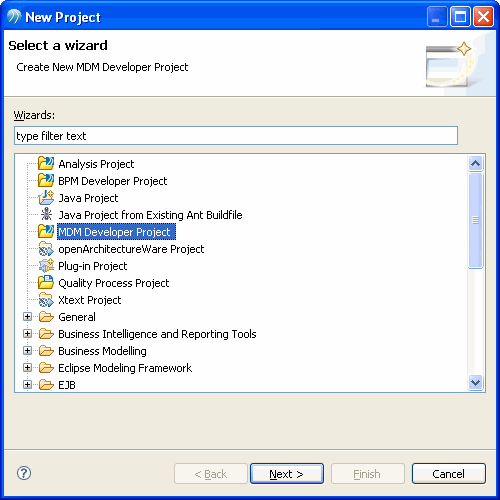The width and height of the screenshot is (500, 500).
Task: Click the scroll down arrow of wizard list
Action: (x=475, y=382)
